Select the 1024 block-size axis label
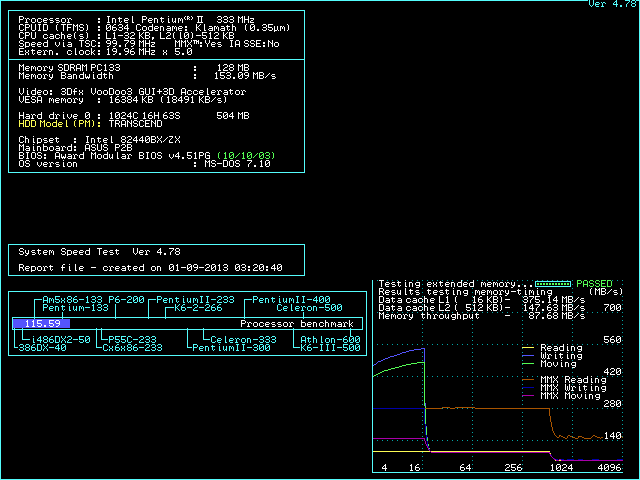 [561, 468]
